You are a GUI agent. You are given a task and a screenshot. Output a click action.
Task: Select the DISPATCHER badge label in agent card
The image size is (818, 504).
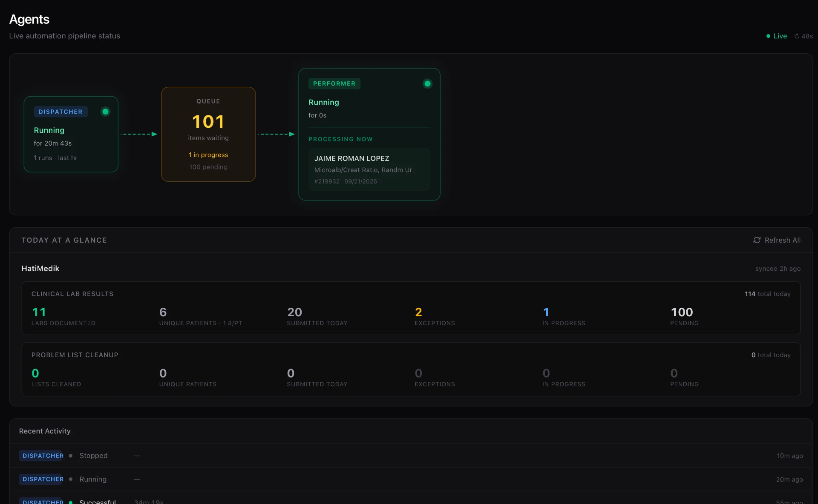(x=60, y=112)
